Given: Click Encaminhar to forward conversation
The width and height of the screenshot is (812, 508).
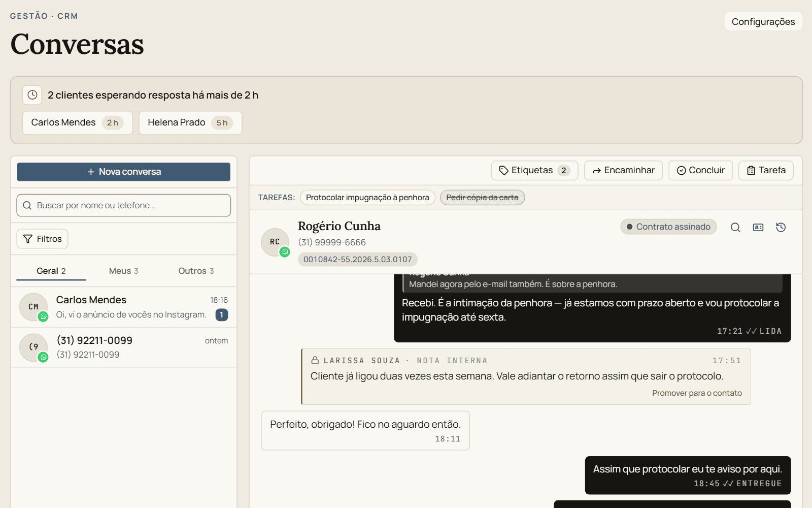Looking at the screenshot, I should [x=623, y=170].
